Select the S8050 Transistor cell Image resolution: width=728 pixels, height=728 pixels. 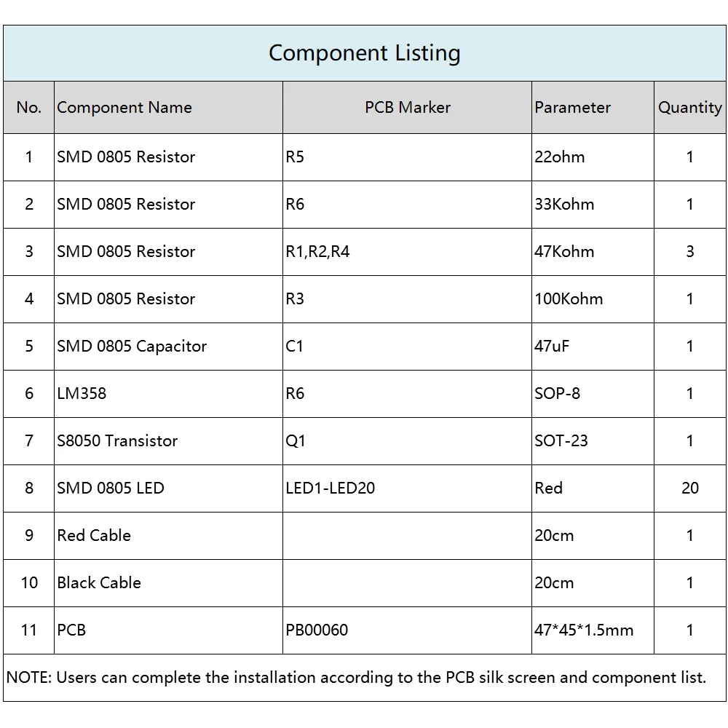coord(117,441)
